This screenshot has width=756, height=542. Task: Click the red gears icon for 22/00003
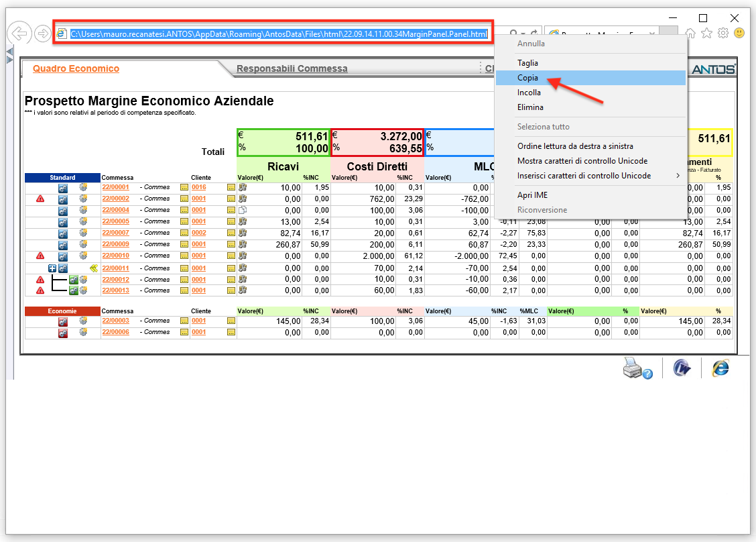[63, 321]
